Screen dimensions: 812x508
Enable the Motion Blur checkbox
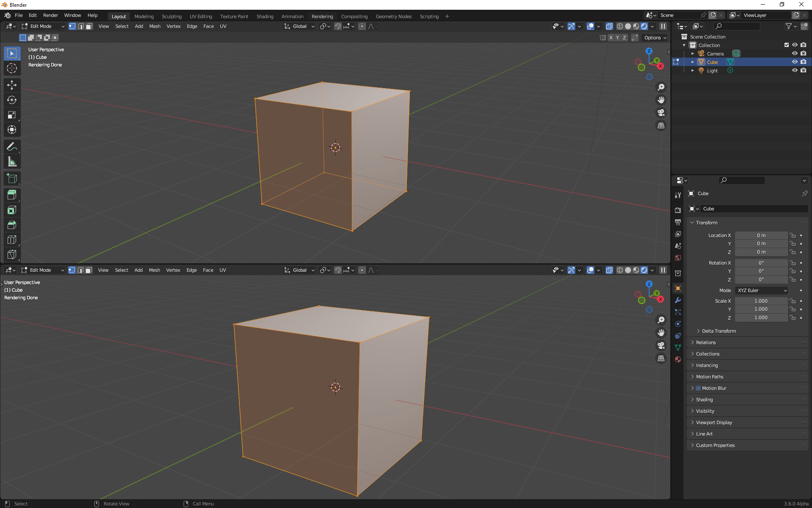click(698, 388)
